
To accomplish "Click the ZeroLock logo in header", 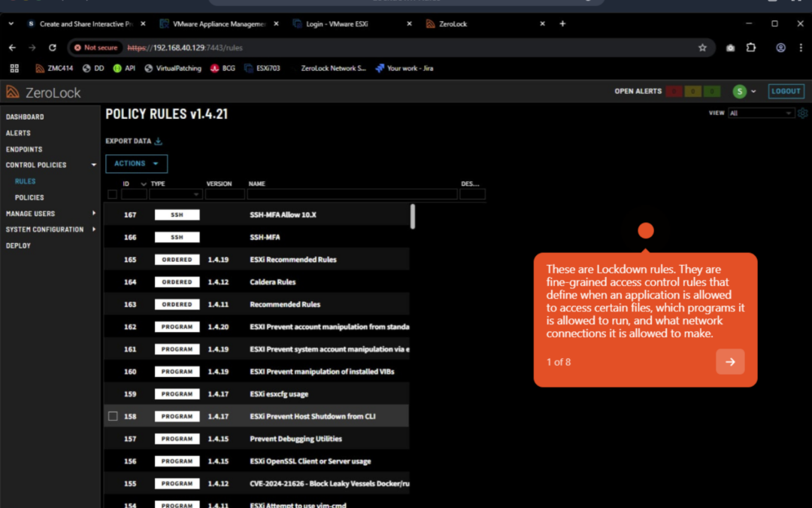I will click(x=44, y=93).
